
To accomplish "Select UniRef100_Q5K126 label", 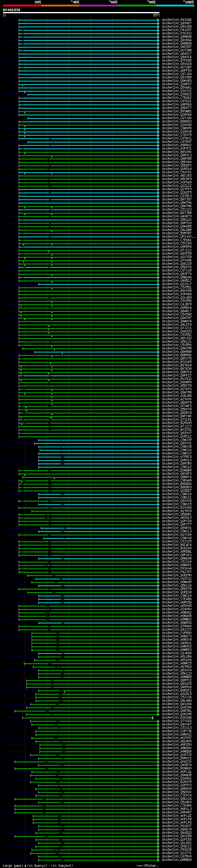I will (177, 799).
